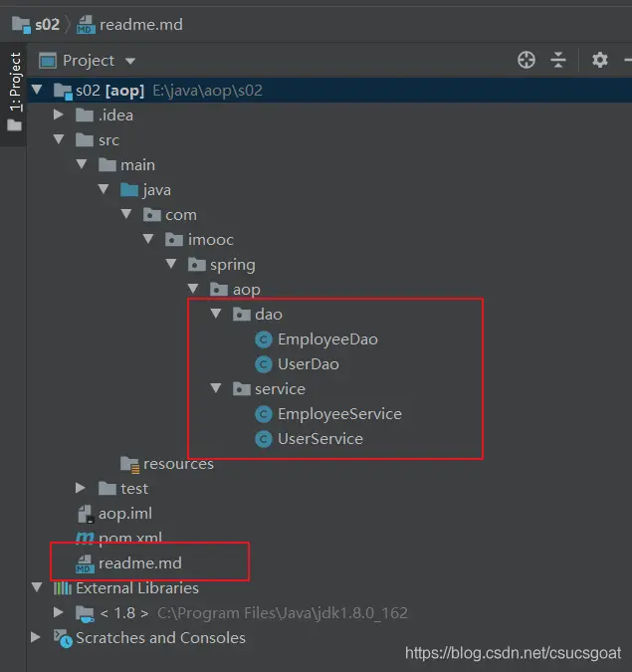
Task: Click the s02 module folder icon in tree
Action: (63, 92)
